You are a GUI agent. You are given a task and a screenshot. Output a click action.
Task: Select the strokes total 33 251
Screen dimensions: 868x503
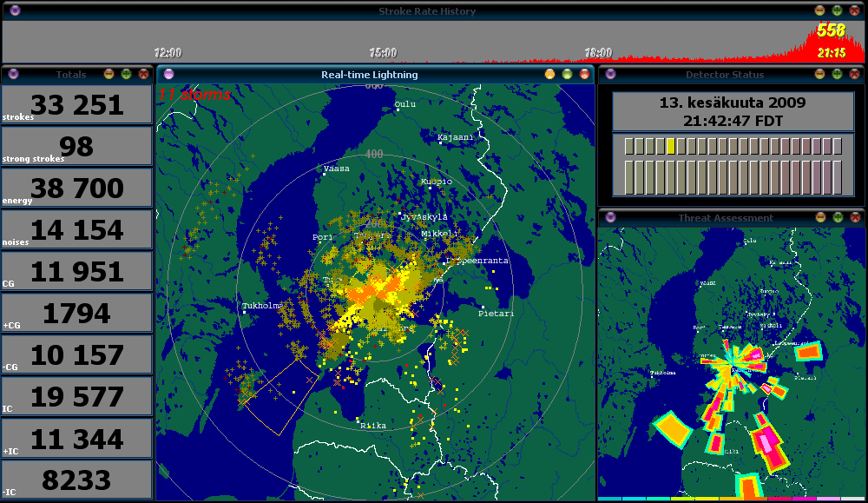pyautogui.click(x=77, y=105)
